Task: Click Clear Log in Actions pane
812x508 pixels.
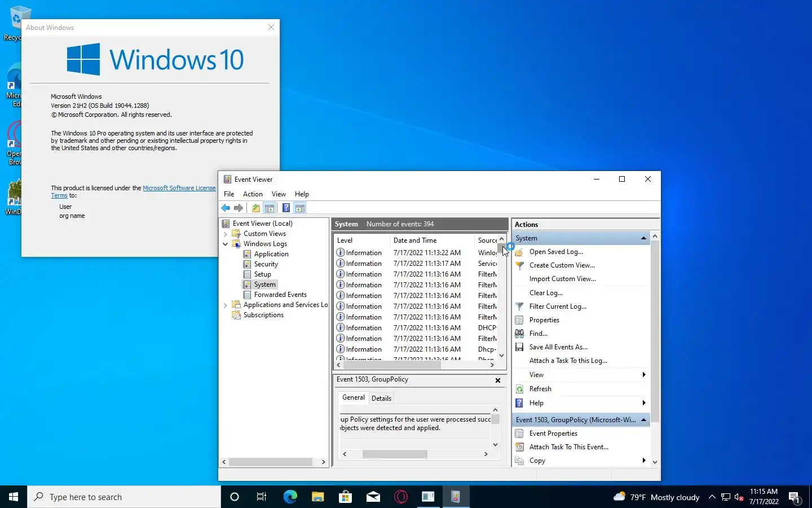Action: (x=546, y=293)
